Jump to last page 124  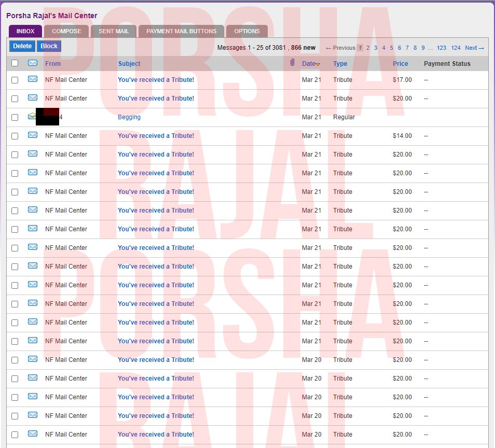[x=456, y=48]
